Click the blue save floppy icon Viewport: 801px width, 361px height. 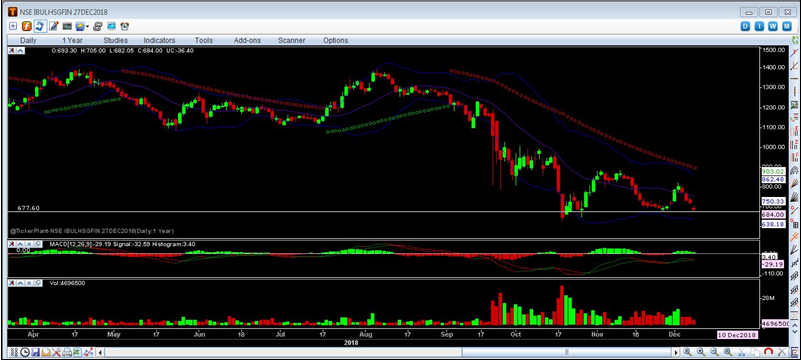[35, 352]
